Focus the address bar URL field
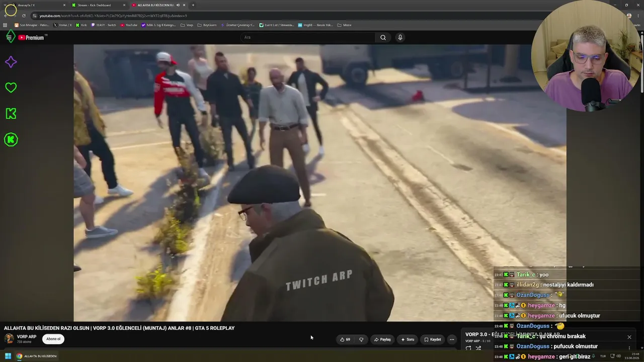 (322, 16)
